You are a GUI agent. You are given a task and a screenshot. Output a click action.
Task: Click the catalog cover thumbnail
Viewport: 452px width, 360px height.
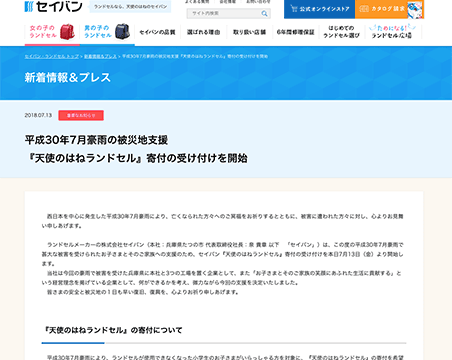tap(415, 10)
